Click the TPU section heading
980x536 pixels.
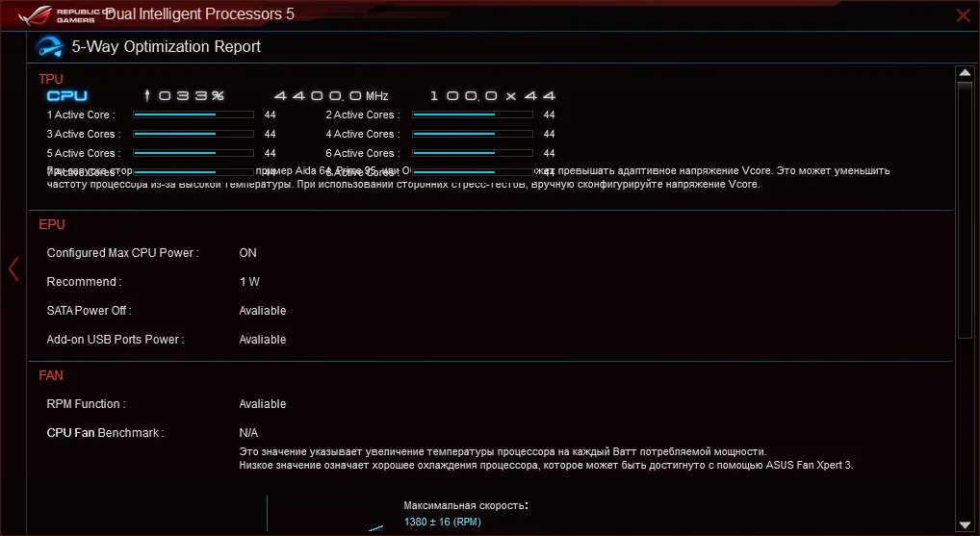click(x=51, y=79)
